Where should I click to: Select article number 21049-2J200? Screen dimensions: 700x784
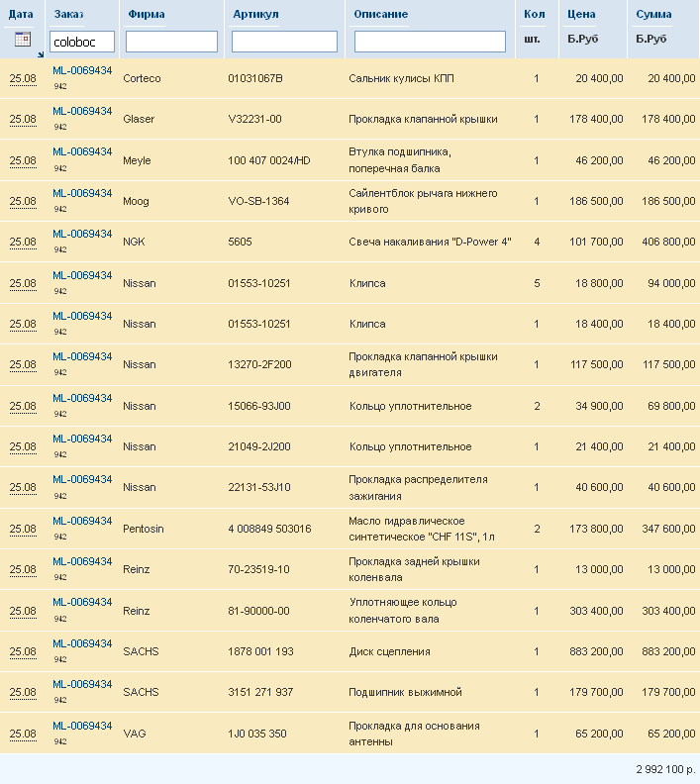click(x=259, y=446)
